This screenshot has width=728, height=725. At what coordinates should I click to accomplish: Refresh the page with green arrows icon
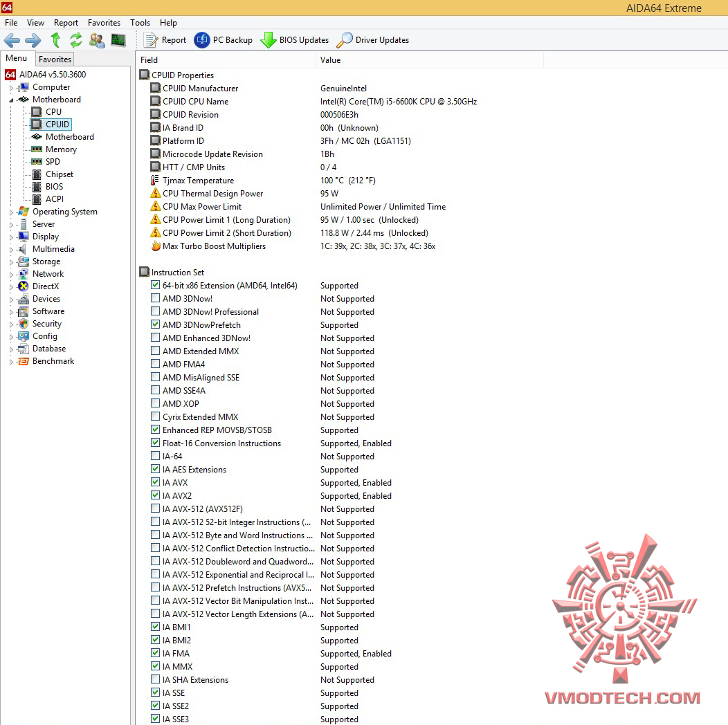click(75, 40)
